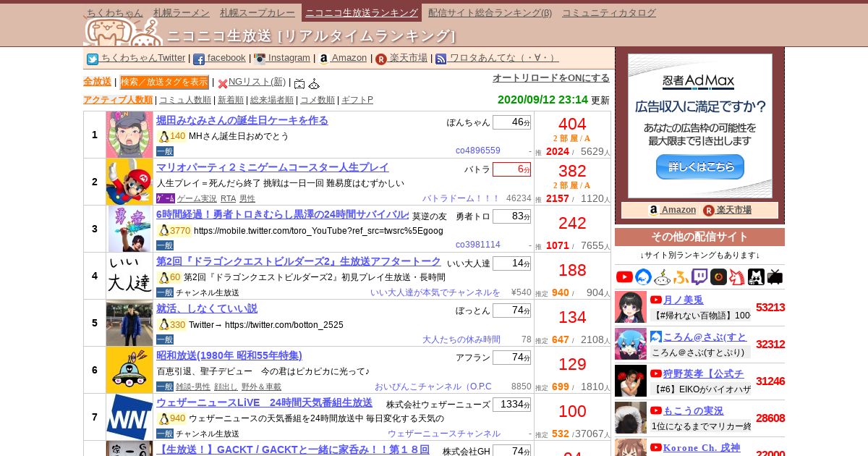
Task: Select the black TV niconico site icon
Action: (x=775, y=276)
